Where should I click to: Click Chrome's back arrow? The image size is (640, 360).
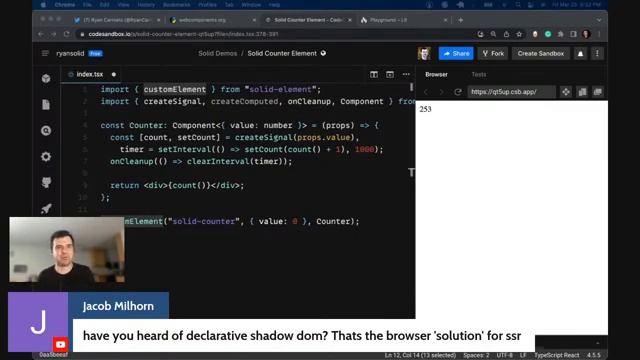[x=41, y=34]
